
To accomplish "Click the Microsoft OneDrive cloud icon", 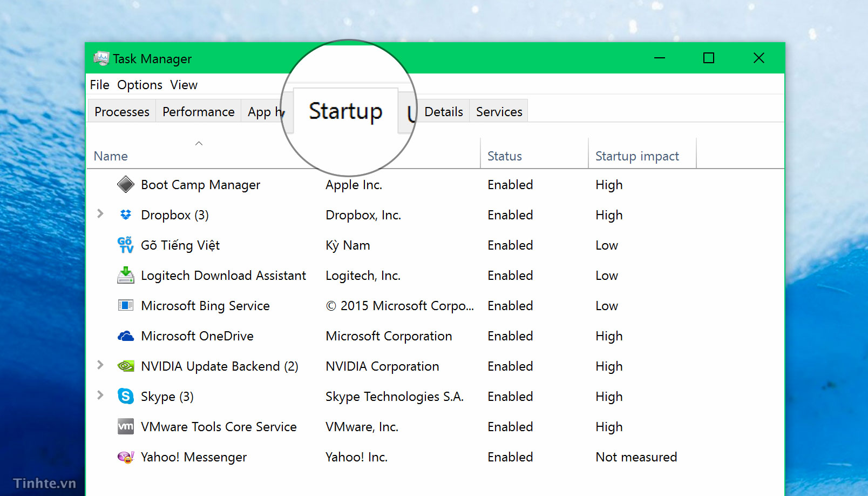I will point(126,336).
